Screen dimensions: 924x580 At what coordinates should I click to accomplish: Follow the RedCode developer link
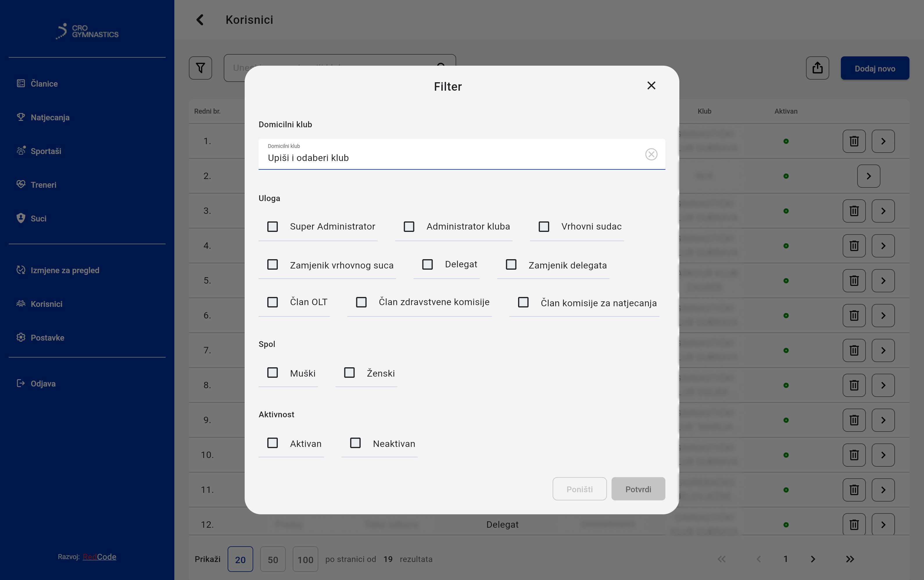click(x=99, y=556)
